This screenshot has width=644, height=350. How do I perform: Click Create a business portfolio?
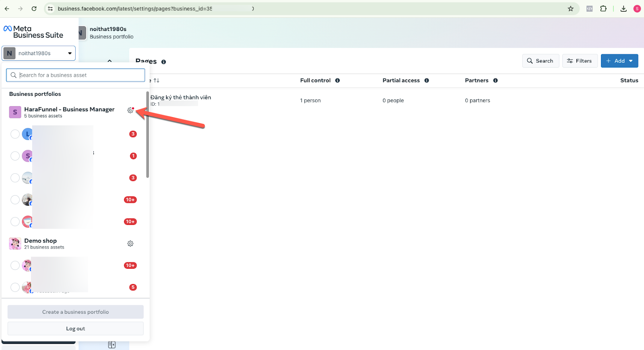click(x=76, y=312)
